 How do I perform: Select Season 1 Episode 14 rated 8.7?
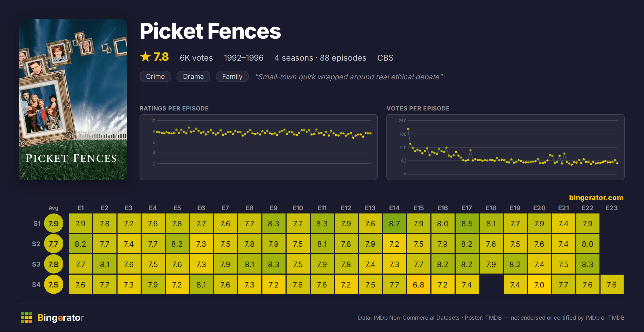tap(394, 223)
